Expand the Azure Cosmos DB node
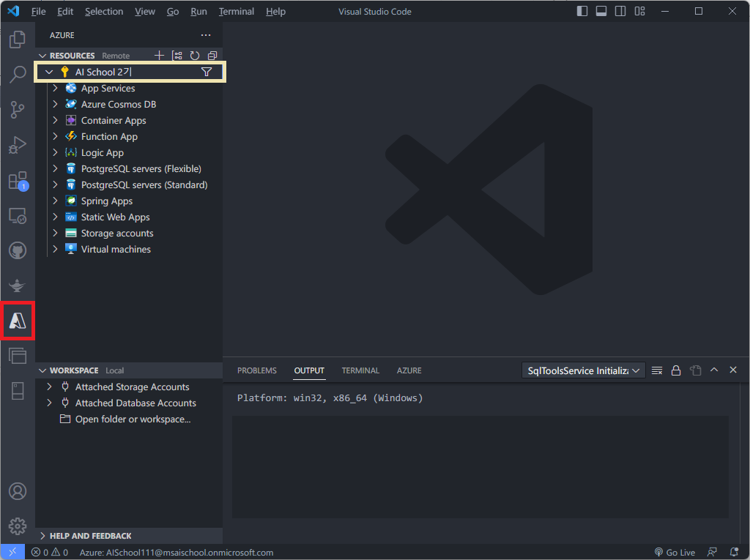750x560 pixels. (55, 104)
